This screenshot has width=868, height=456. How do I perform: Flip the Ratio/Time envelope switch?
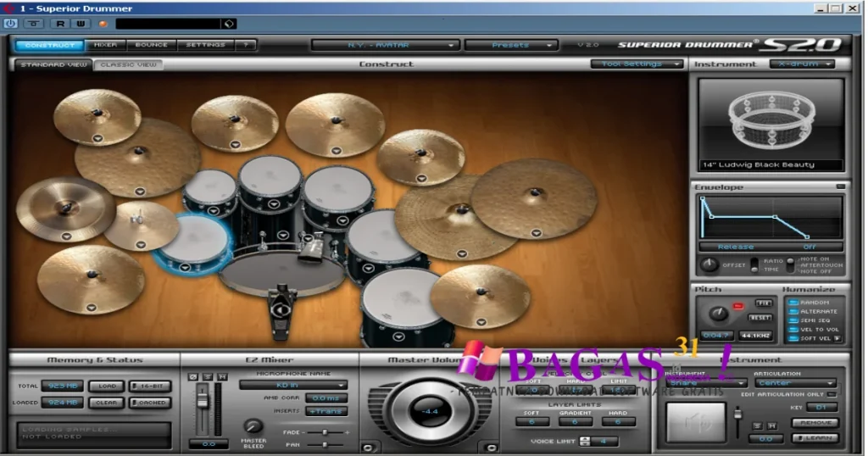coord(754,264)
